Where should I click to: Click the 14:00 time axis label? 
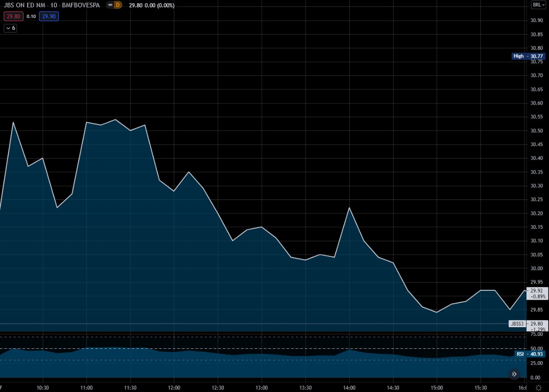(349, 388)
